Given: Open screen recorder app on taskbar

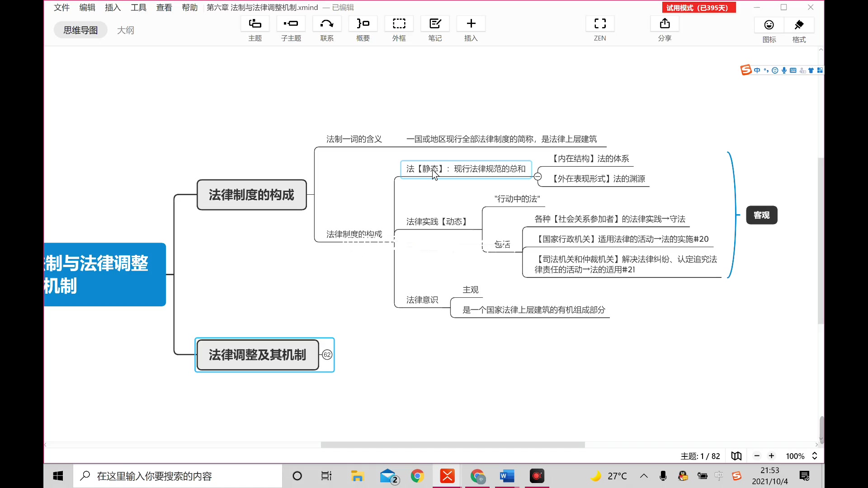Looking at the screenshot, I should (x=537, y=476).
